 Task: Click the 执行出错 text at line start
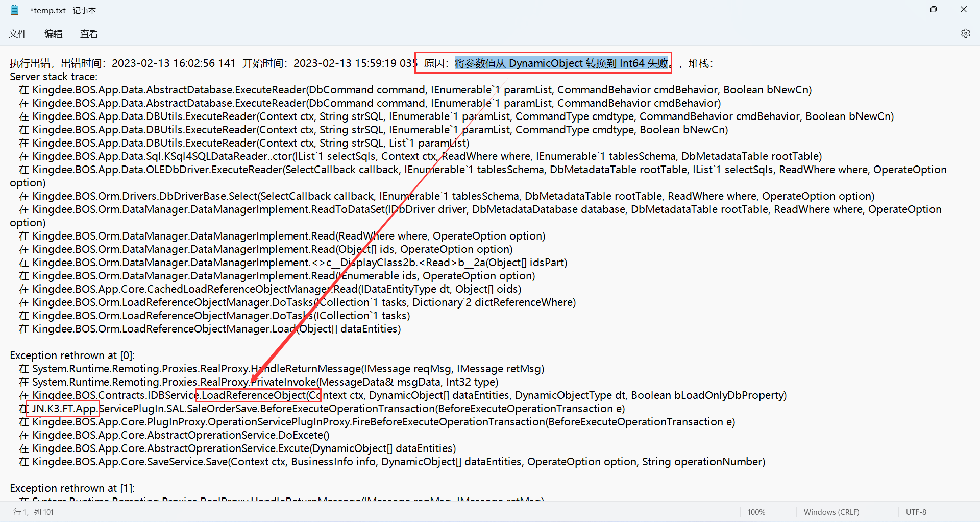click(x=30, y=63)
